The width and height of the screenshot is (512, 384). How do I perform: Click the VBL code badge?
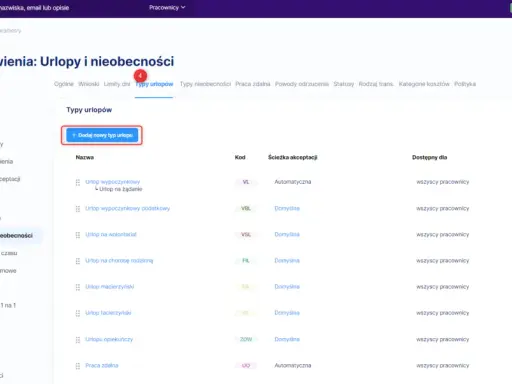pos(246,208)
